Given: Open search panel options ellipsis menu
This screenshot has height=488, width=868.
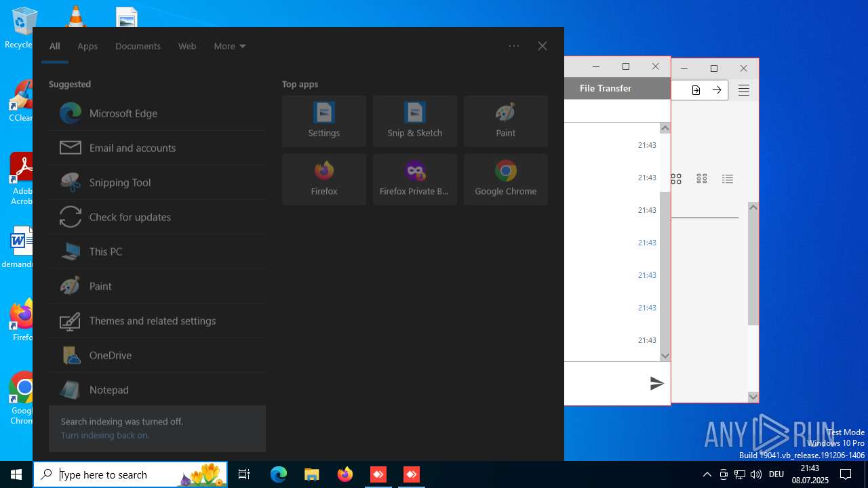Looking at the screenshot, I should pyautogui.click(x=514, y=46).
